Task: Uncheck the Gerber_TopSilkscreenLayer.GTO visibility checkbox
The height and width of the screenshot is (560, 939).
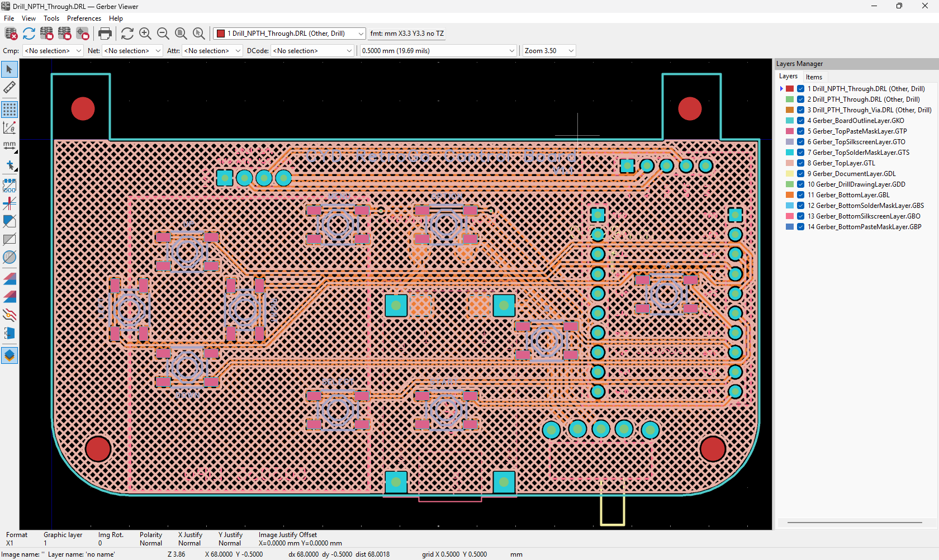Action: (800, 142)
